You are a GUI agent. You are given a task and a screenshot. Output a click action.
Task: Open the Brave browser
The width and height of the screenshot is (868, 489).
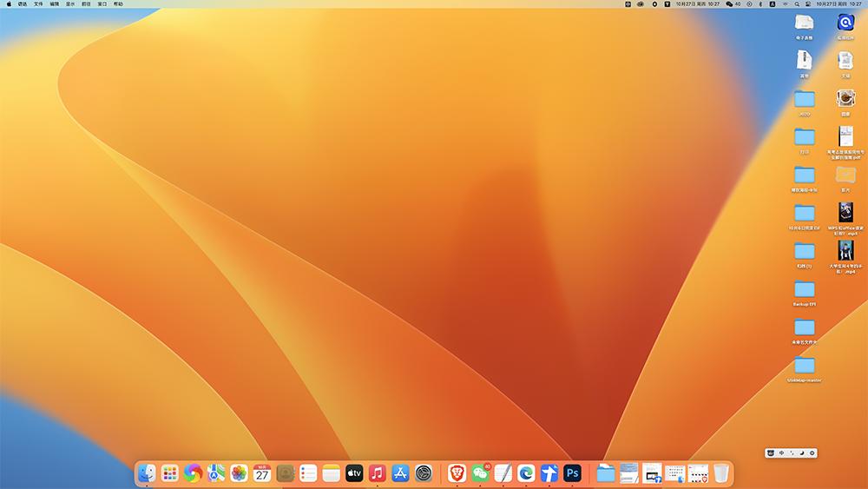coord(457,473)
